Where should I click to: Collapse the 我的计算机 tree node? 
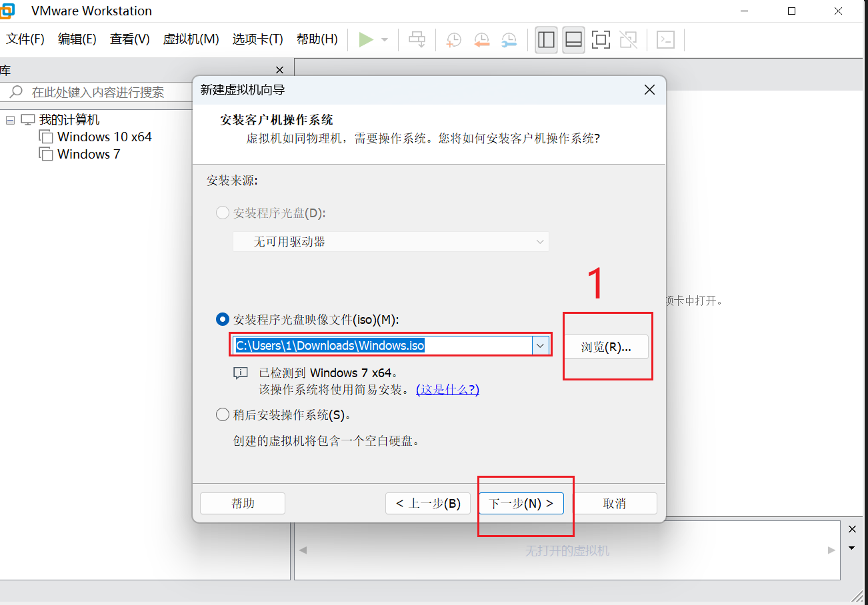10,120
